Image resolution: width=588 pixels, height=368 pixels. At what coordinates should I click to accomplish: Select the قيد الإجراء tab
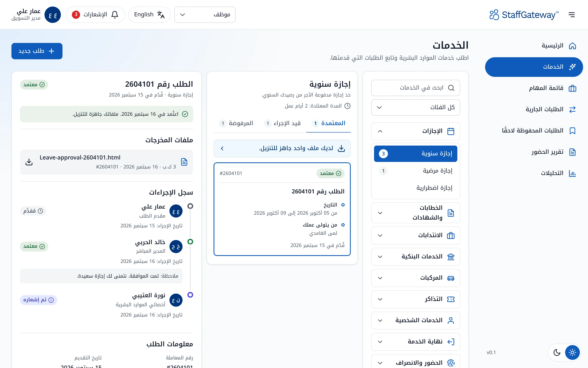tap(282, 123)
